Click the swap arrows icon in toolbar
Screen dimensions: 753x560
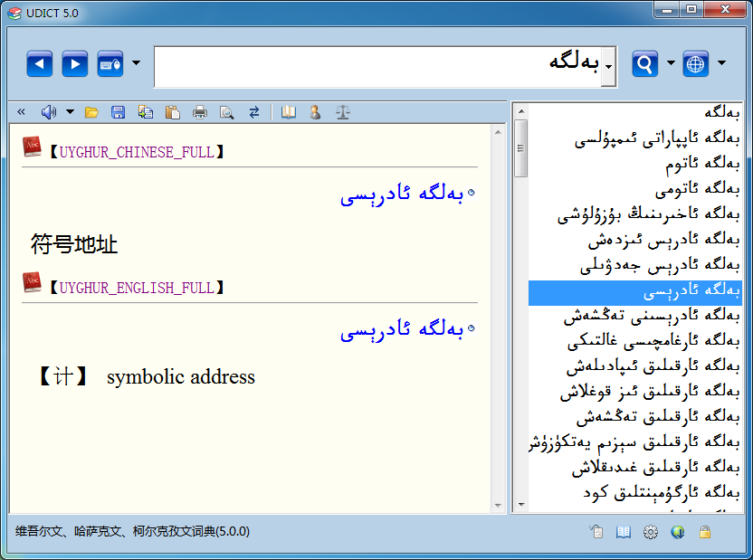point(254,112)
